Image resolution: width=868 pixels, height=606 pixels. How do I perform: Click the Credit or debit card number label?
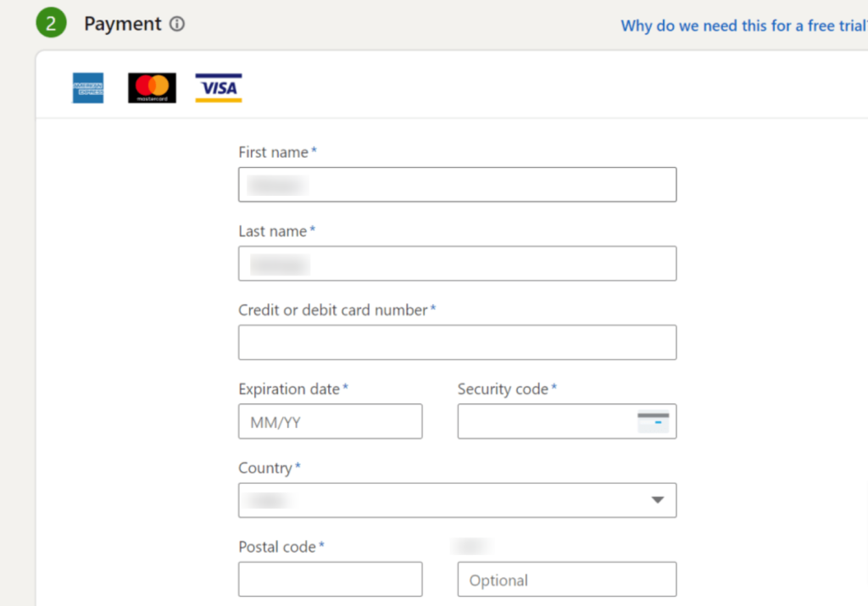point(332,310)
